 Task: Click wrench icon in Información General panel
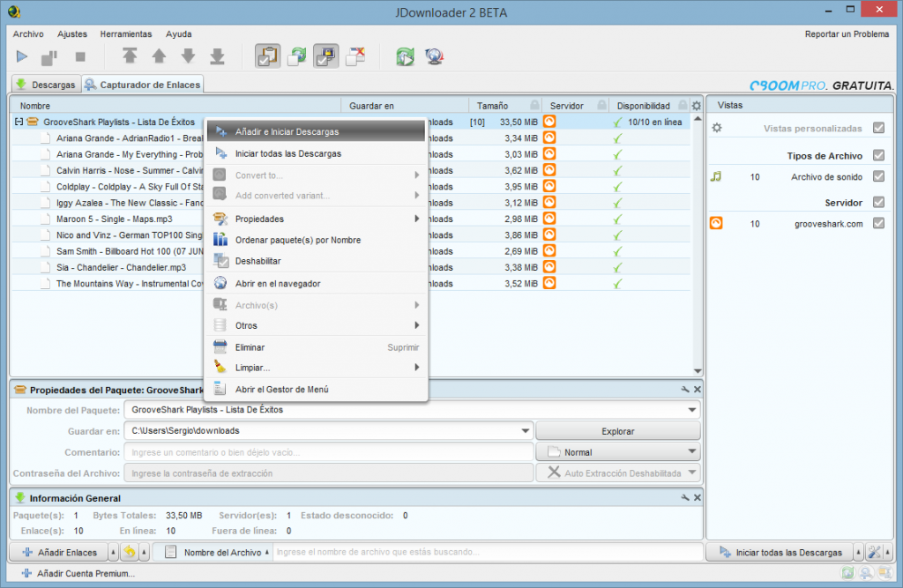(x=685, y=497)
